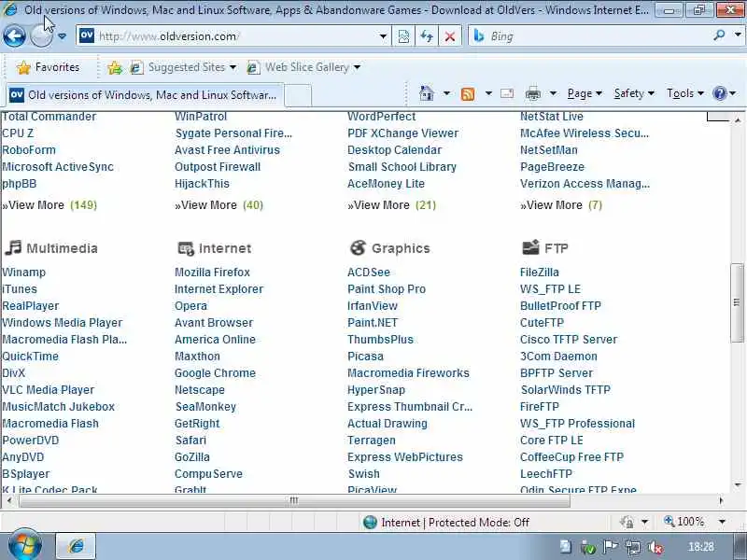
Task: Open the Page menu
Action: [x=585, y=93]
